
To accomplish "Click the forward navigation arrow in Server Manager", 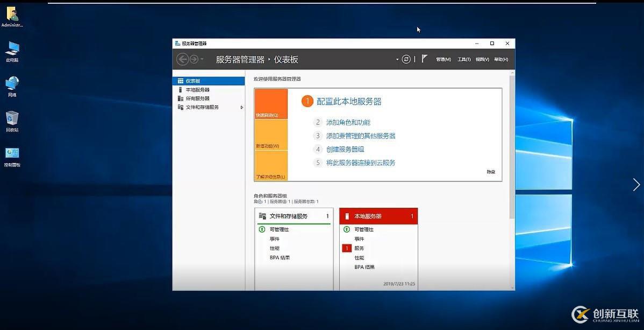I will point(194,59).
